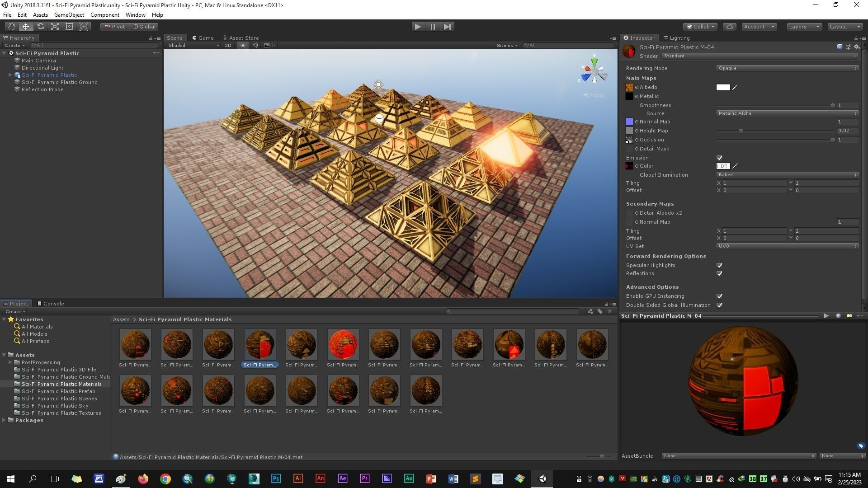Open the cloud services icon
Viewport: 868px width, 488px height.
tap(730, 27)
